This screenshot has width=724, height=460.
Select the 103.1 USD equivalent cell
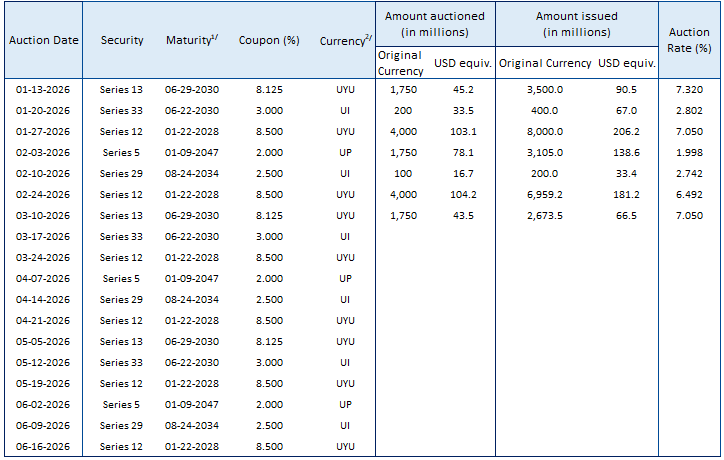point(460,131)
